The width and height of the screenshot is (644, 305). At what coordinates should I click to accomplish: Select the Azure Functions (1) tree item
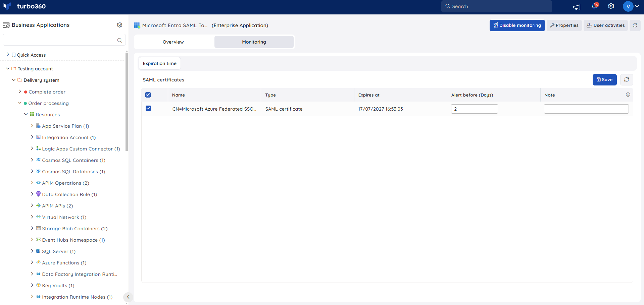coord(64,263)
